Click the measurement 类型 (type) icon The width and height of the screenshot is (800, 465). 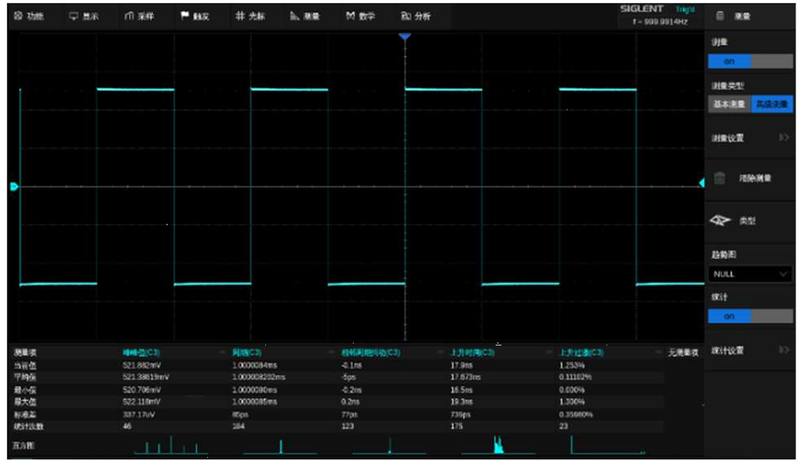pyautogui.click(x=720, y=221)
